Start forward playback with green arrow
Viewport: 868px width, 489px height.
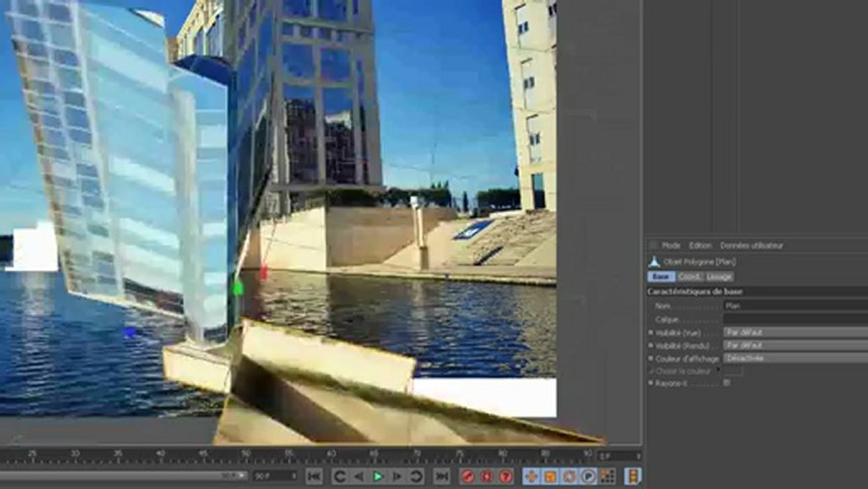coord(378,476)
